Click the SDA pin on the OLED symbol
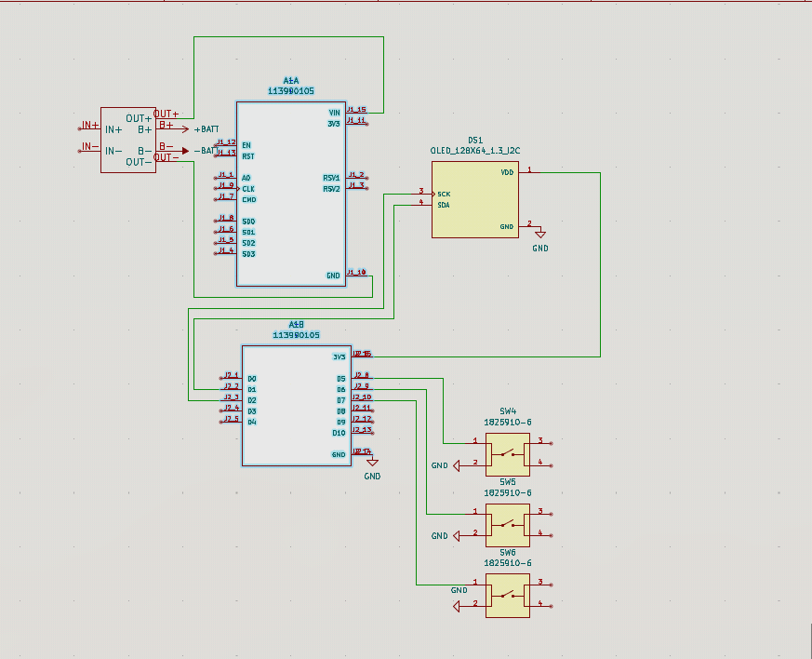The width and height of the screenshot is (812, 659). (x=444, y=205)
